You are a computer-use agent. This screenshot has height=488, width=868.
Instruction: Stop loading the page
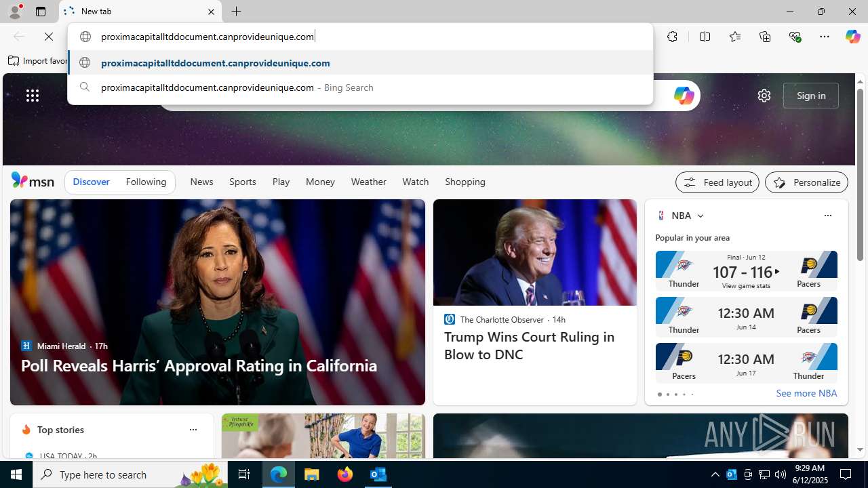49,37
